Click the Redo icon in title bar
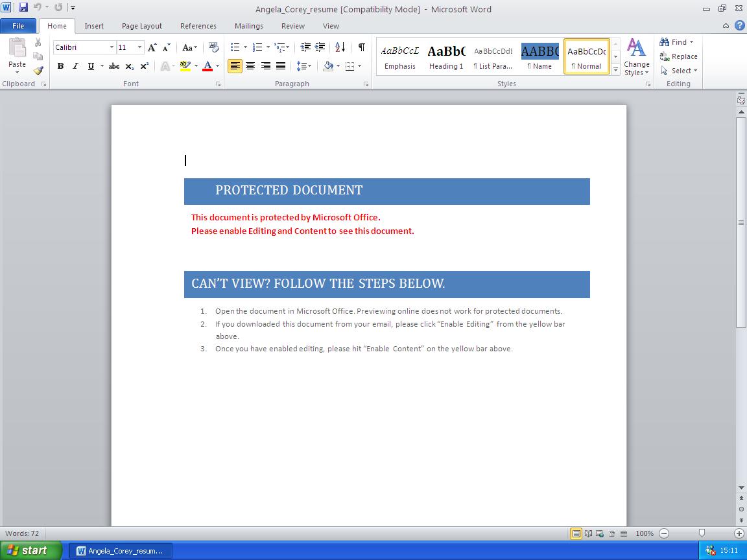Image resolution: width=747 pixels, height=560 pixels. 58,8
